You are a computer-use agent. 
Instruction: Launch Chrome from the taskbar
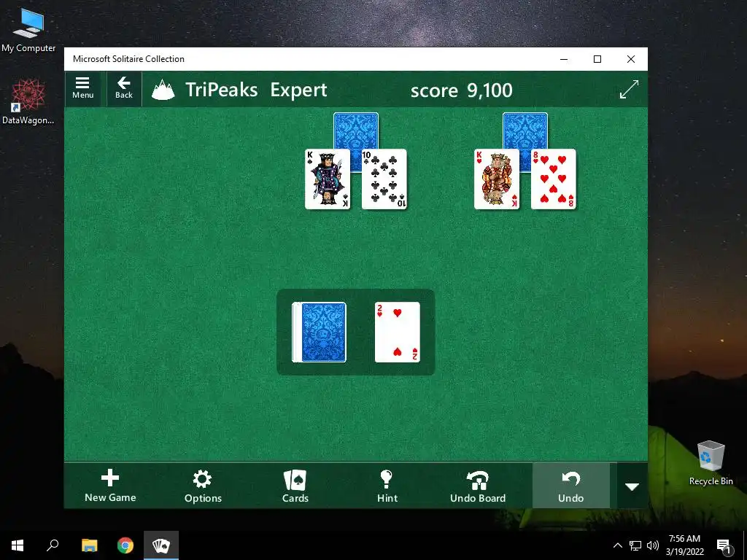125,545
